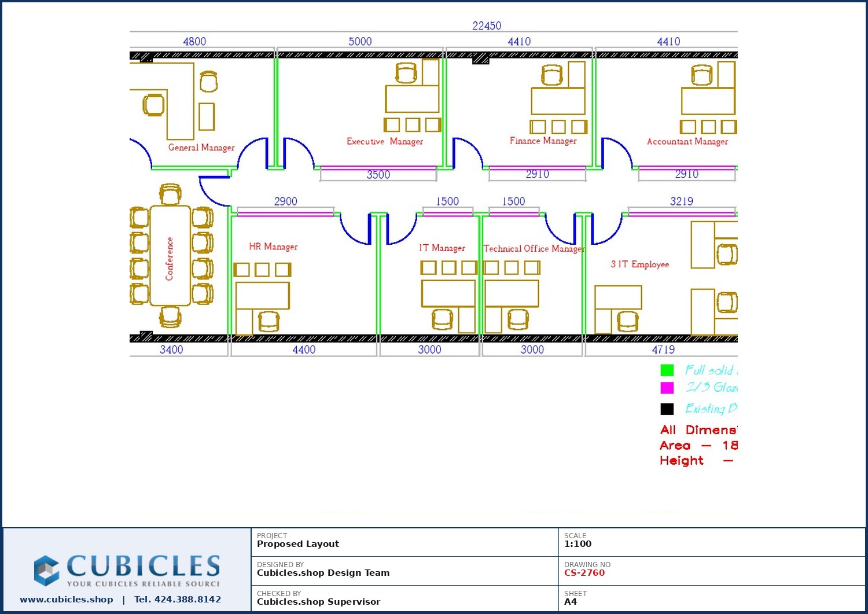This screenshot has height=614, width=868.
Task: Click the Accountant Manager room label
Action: pyautogui.click(x=687, y=141)
